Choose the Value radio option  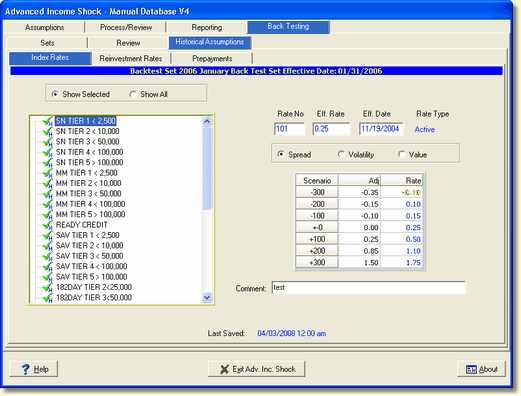[402, 154]
